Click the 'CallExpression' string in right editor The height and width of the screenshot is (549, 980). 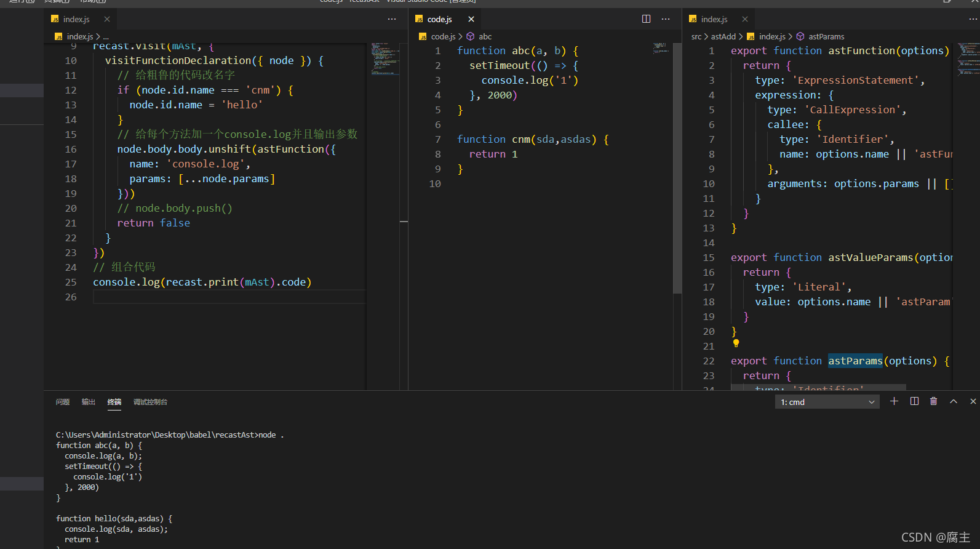[x=853, y=110]
